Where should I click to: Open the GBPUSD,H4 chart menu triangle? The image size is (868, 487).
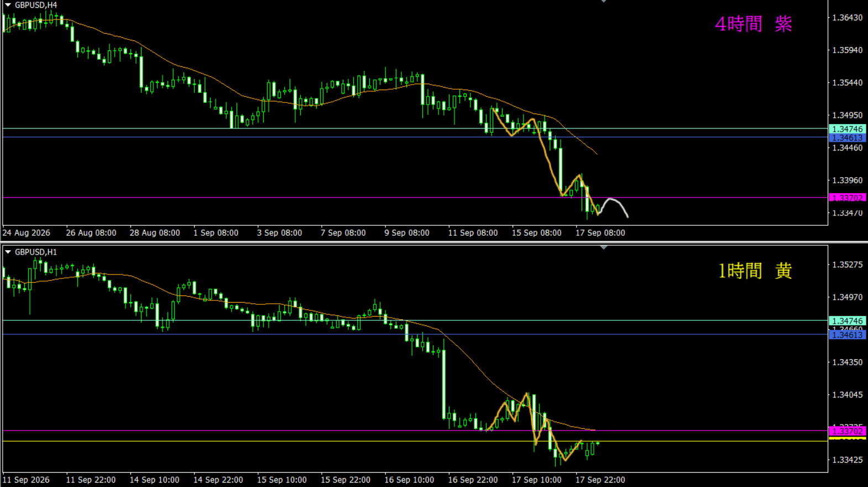[8, 5]
